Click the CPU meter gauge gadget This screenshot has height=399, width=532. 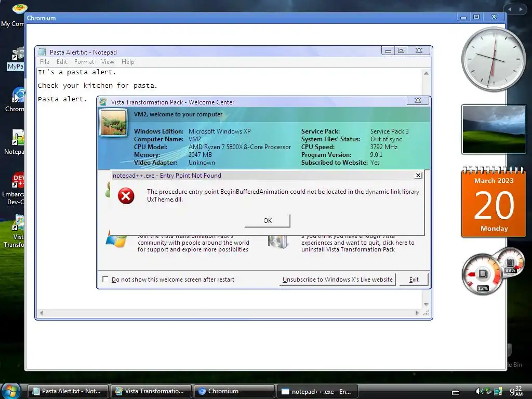(x=482, y=274)
